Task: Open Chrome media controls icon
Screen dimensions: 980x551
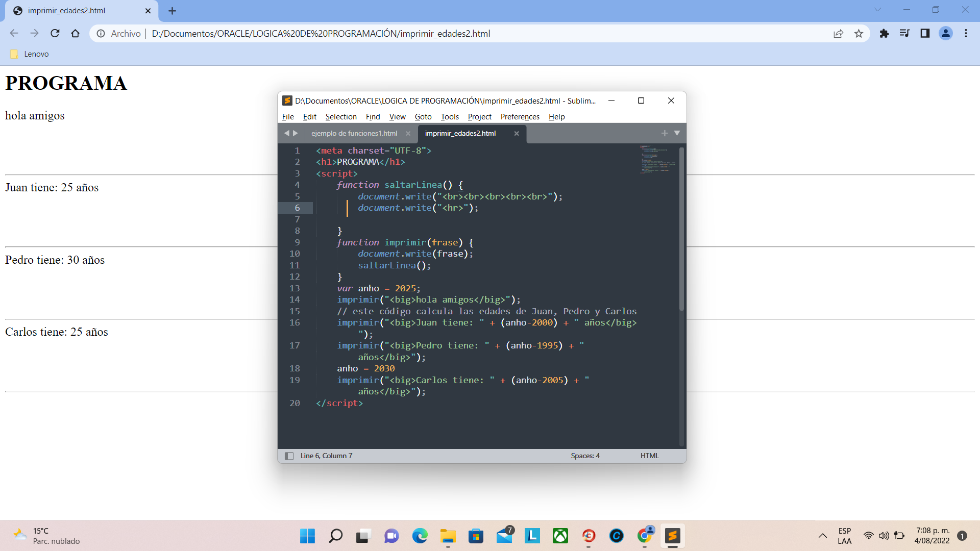Action: 904,33
